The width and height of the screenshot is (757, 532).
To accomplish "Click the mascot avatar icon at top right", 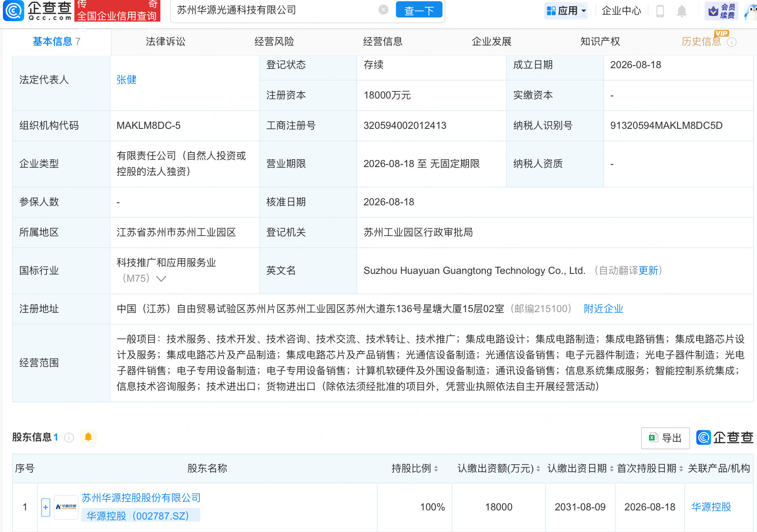I will tap(751, 12).
